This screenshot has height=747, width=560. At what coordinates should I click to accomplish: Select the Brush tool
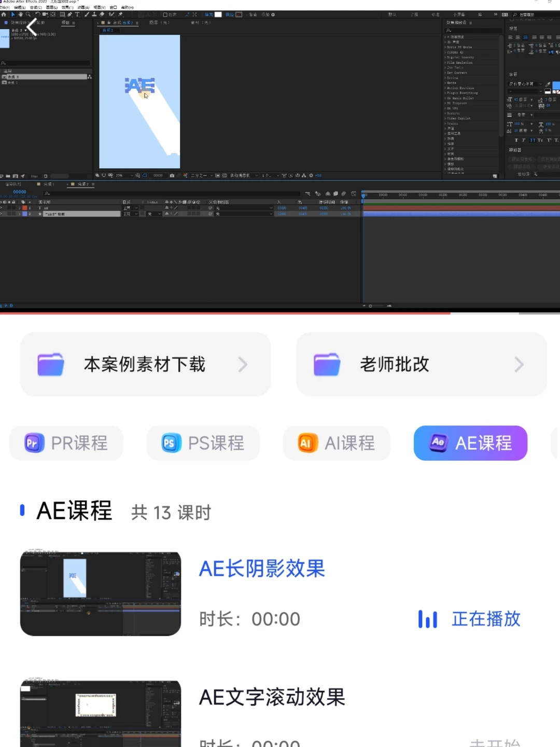click(86, 15)
